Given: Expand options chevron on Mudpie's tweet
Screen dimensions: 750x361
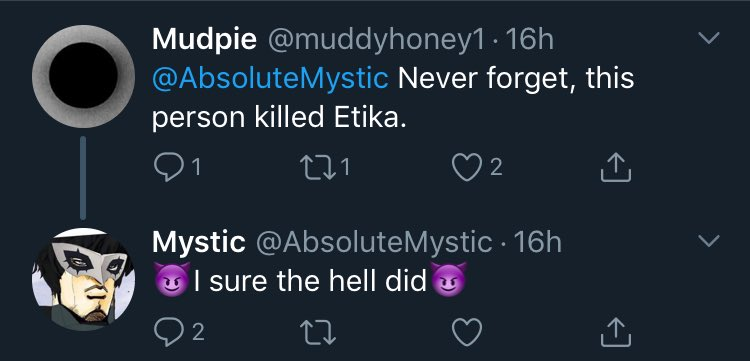Looking at the screenshot, I should point(708,38).
